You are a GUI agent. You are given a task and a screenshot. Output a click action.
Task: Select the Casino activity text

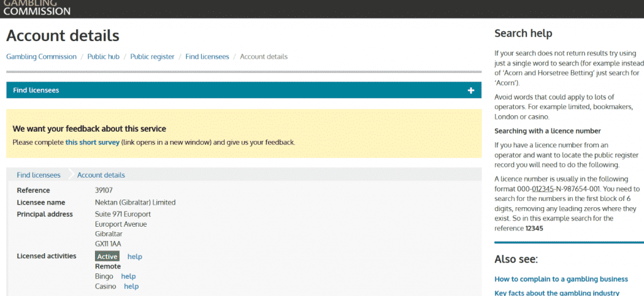pos(106,286)
